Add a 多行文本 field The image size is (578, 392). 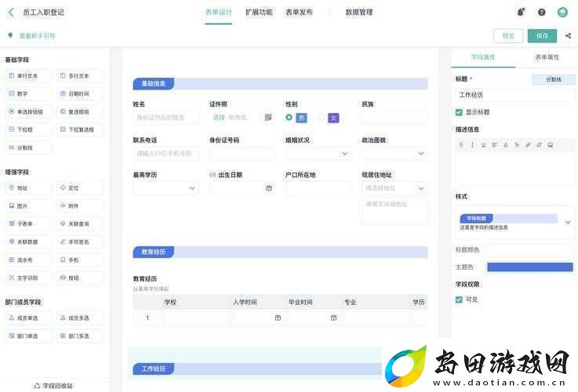[x=80, y=76]
